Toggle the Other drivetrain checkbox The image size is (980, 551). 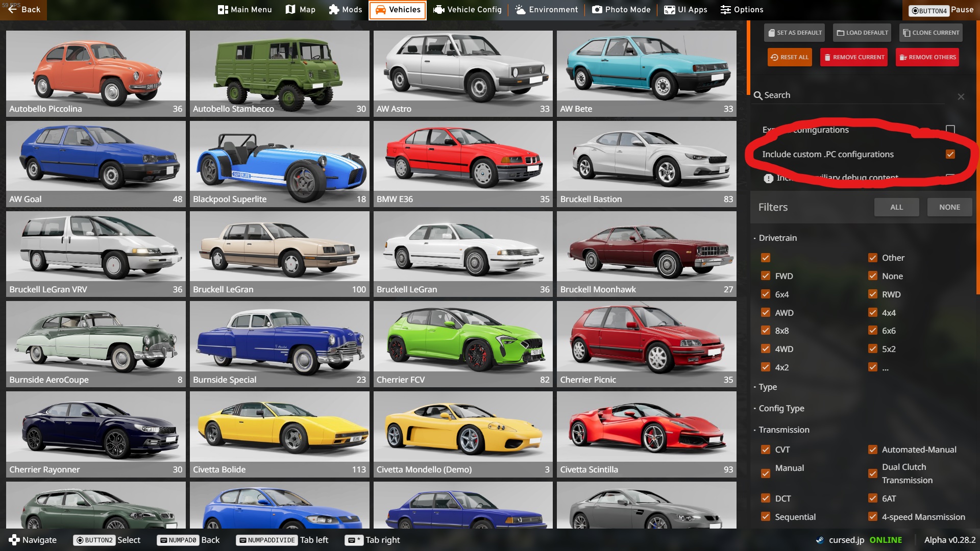(873, 258)
